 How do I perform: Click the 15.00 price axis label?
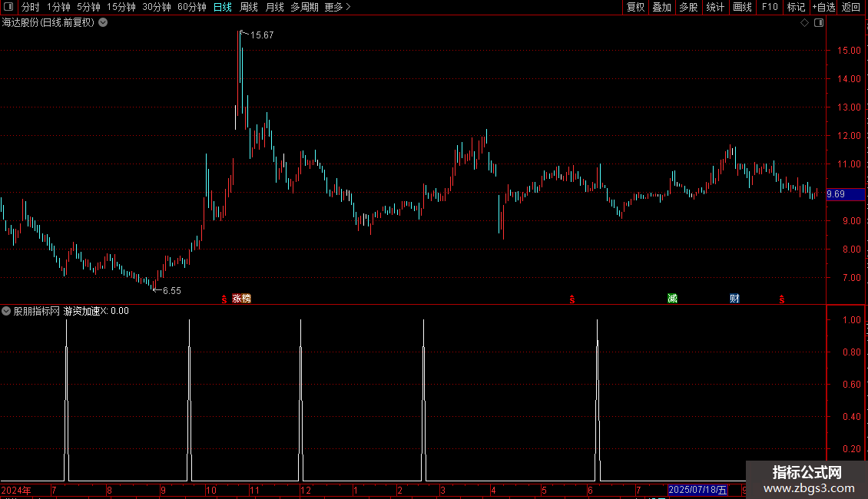click(x=849, y=51)
